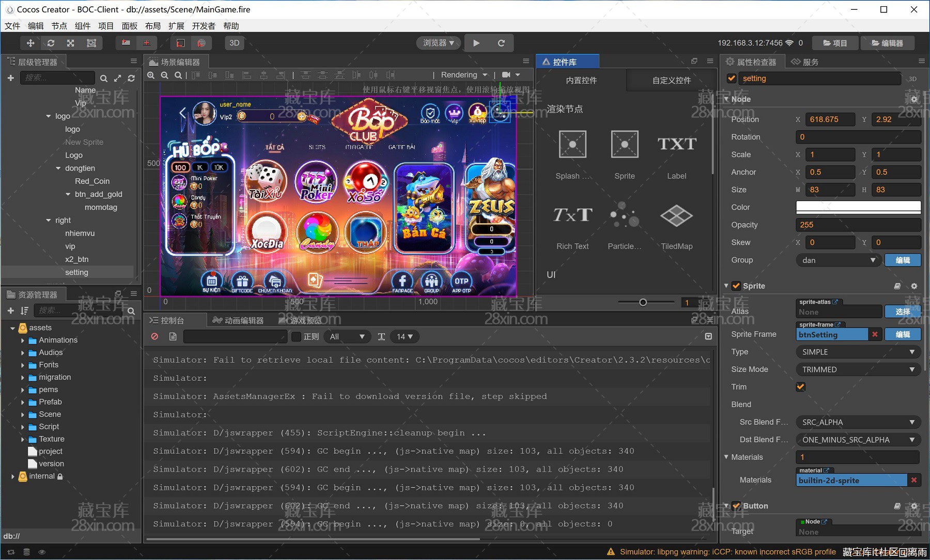
Task: Open the 开发者 menu
Action: click(204, 26)
